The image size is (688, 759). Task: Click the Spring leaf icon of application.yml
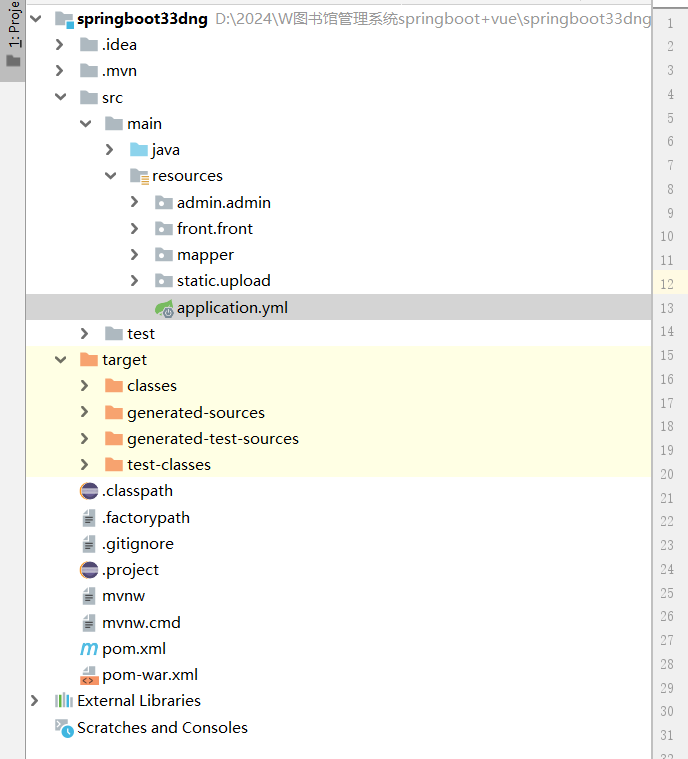pyautogui.click(x=164, y=308)
